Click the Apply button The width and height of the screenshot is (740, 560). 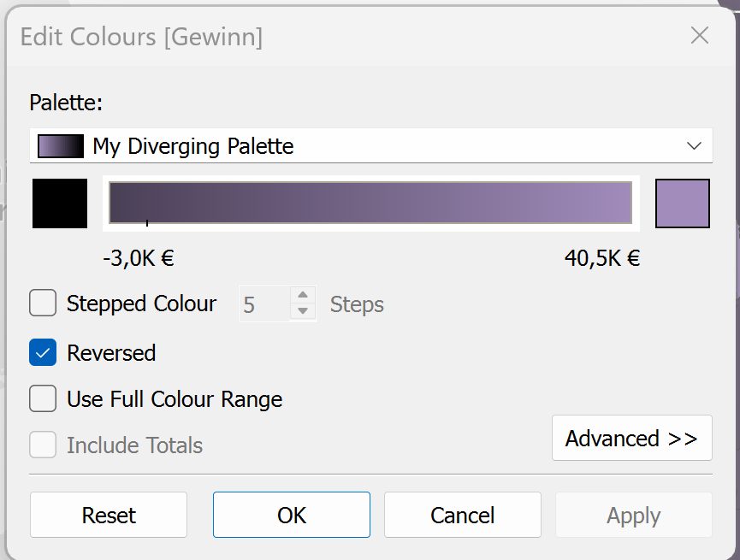click(x=633, y=515)
